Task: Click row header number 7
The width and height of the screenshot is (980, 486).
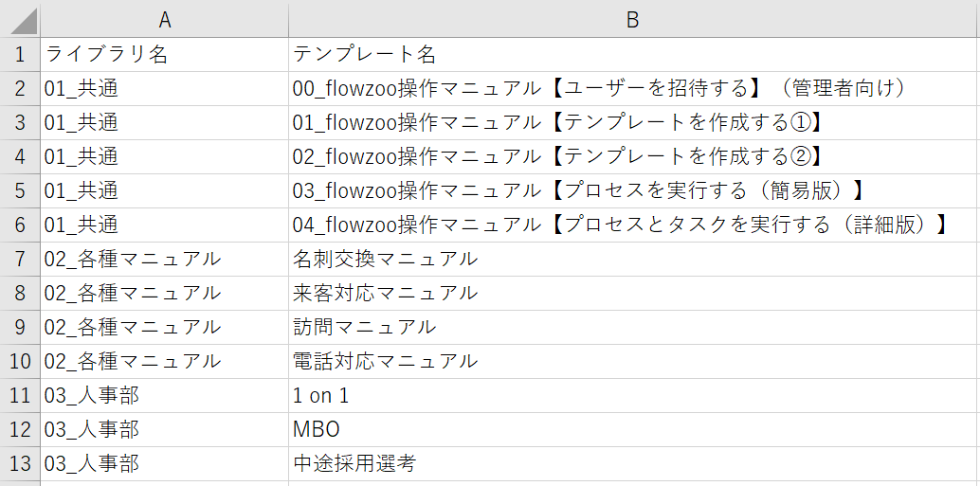Action: pos(20,259)
